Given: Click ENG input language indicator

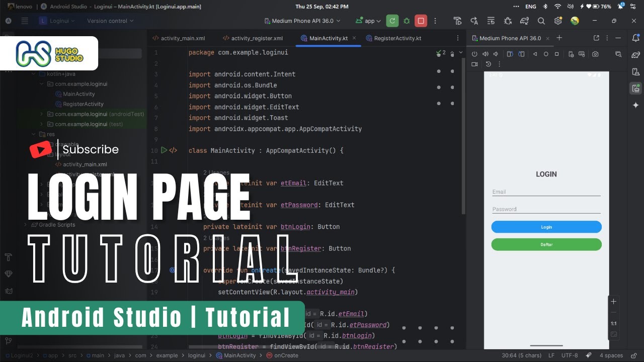Looking at the screenshot, I should (531, 7).
